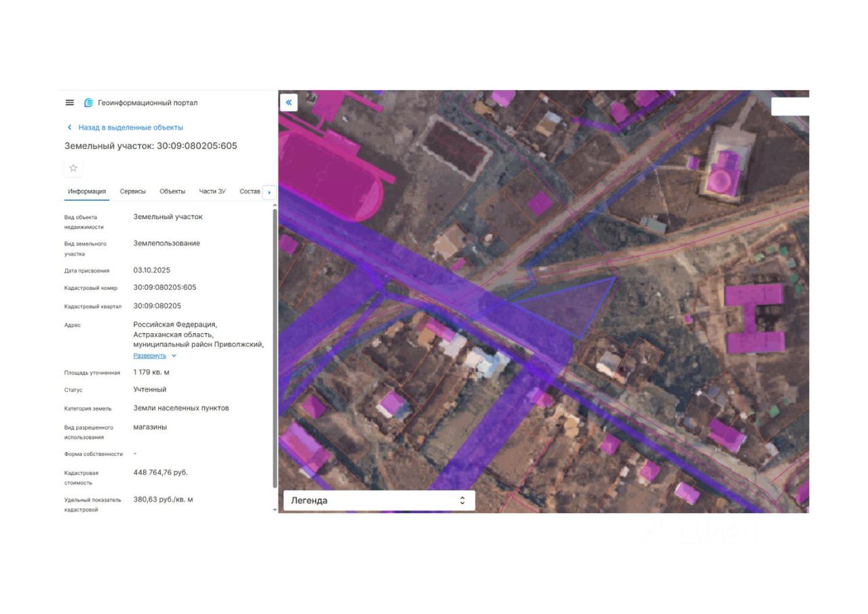Switch to the Сервисы tab
868x614 pixels.
click(x=133, y=191)
